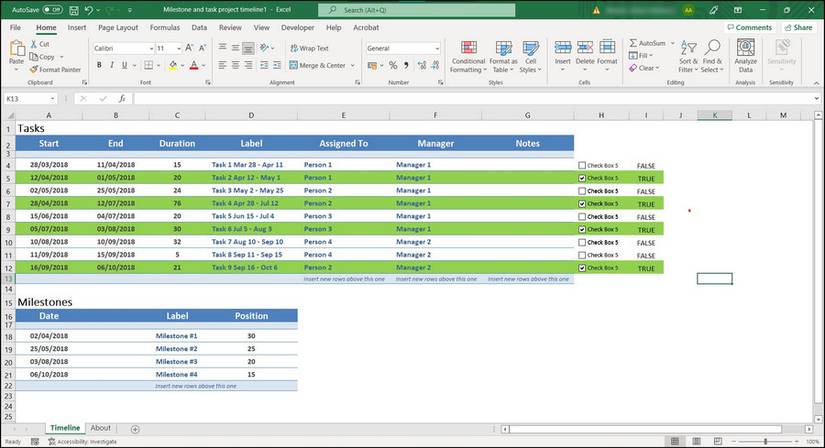Click Save icon in title bar

pyautogui.click(x=74, y=10)
